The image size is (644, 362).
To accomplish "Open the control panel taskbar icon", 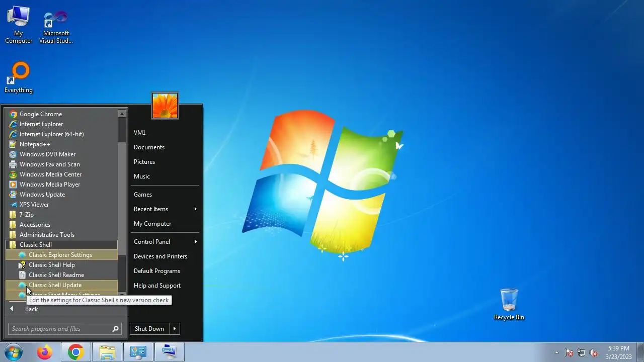I will (x=138, y=352).
